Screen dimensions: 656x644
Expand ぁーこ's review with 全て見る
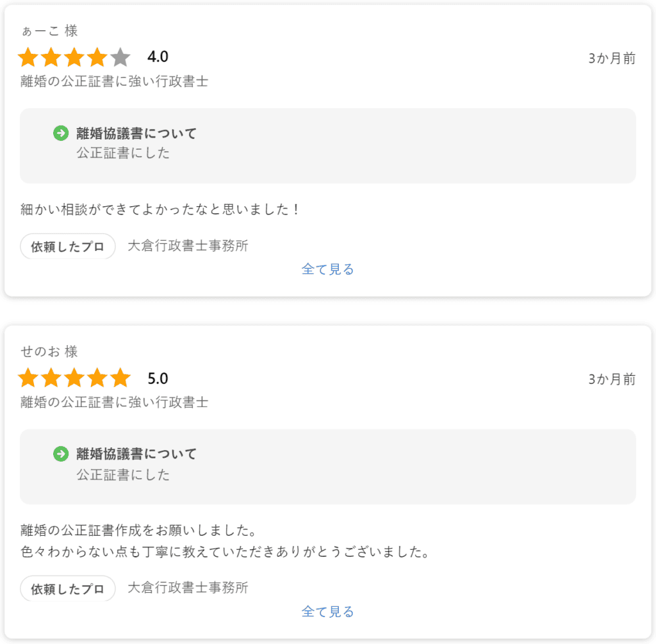pos(327,270)
